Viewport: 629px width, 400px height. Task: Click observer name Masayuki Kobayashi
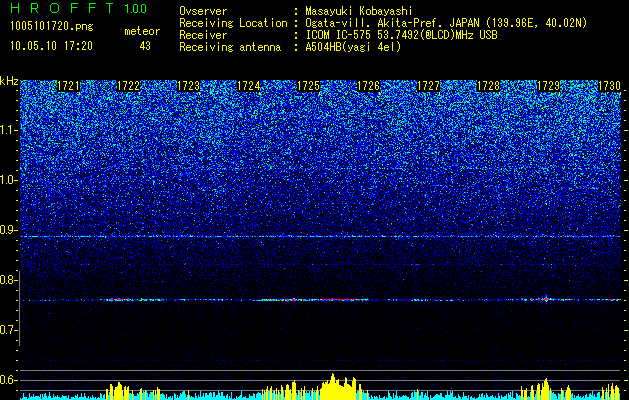(358, 11)
